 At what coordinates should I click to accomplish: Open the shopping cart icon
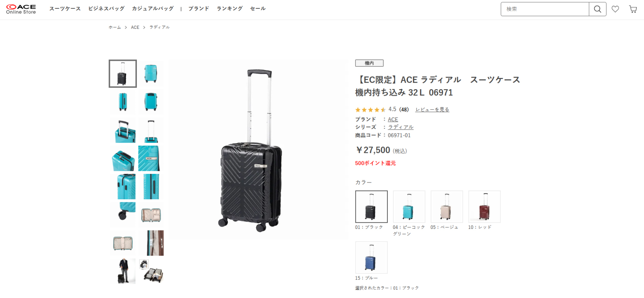[633, 9]
